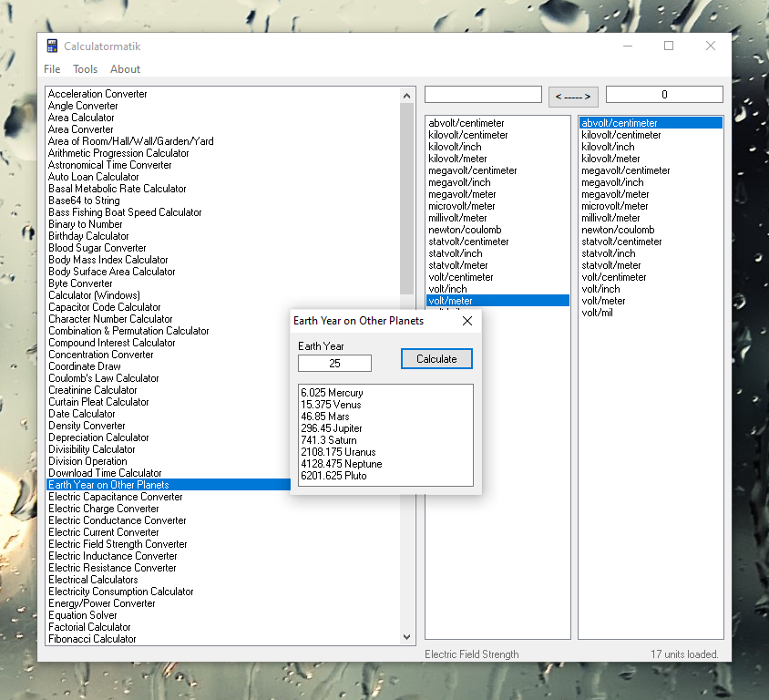Screen dimensions: 769x700
Task: Maximize the Calculatormatik window
Action: tap(669, 46)
